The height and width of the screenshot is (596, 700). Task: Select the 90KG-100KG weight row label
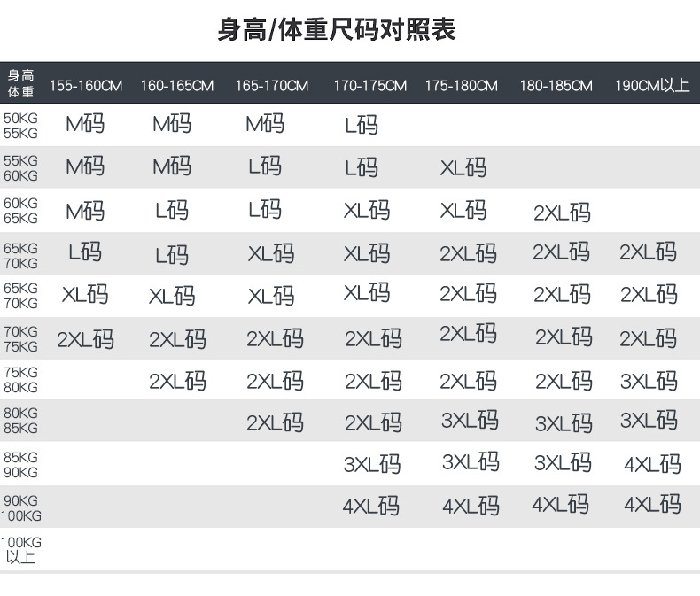21,507
